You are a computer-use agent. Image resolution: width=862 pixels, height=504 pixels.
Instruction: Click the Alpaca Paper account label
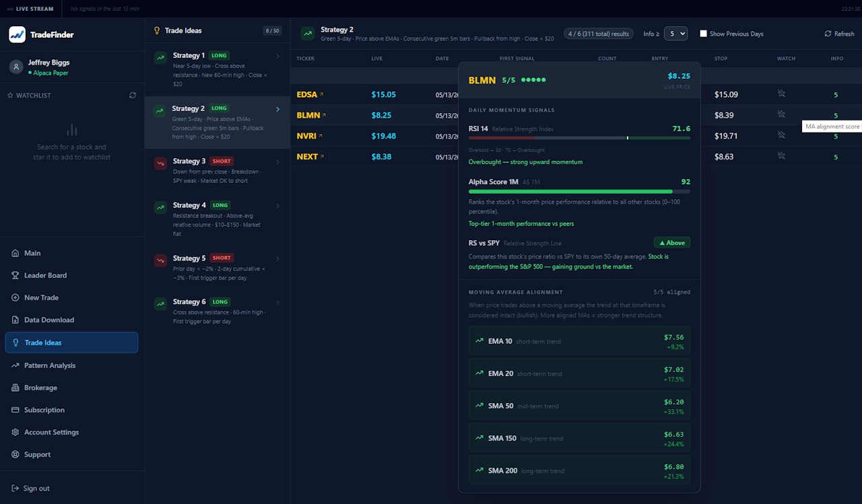[x=48, y=73]
